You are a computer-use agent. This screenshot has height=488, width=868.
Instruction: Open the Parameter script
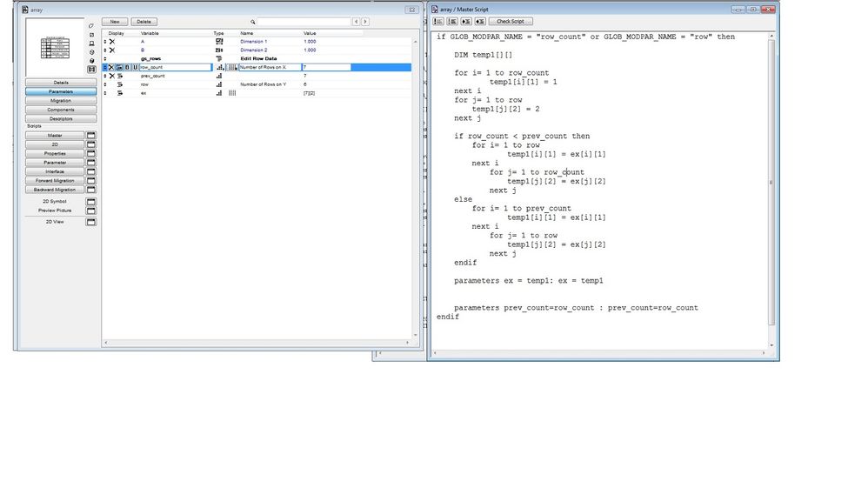[55, 163]
